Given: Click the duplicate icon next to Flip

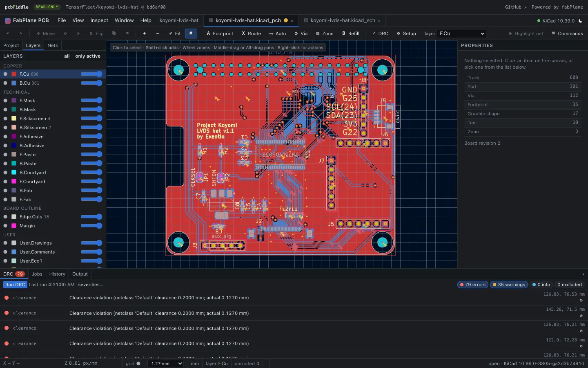Looking at the screenshot, I should [x=114, y=34].
